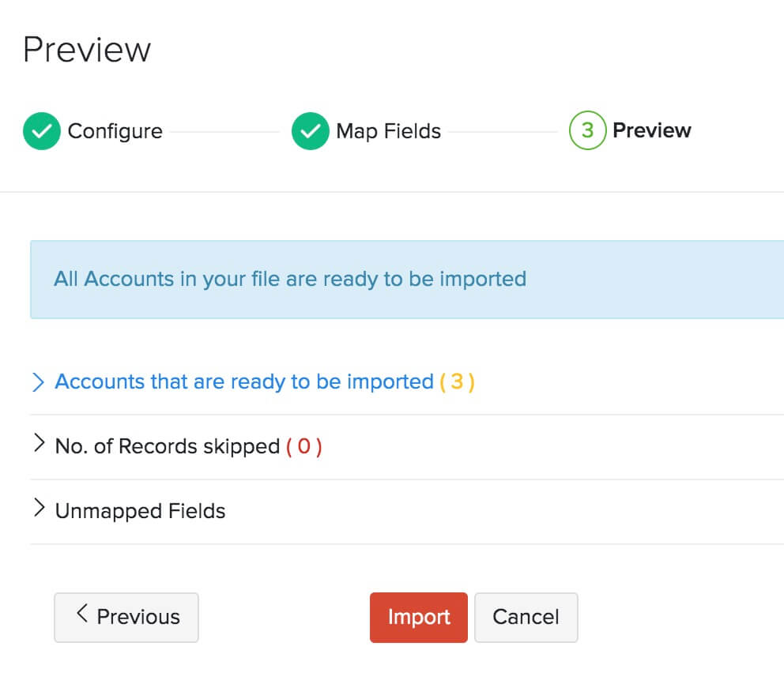784x684 pixels.
Task: Switch to the Configure step
Action: [115, 131]
